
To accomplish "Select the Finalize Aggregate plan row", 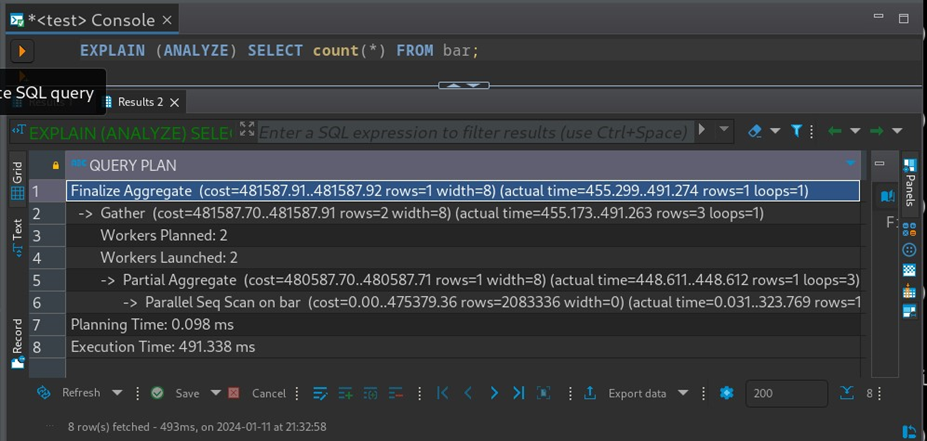I will click(463, 191).
